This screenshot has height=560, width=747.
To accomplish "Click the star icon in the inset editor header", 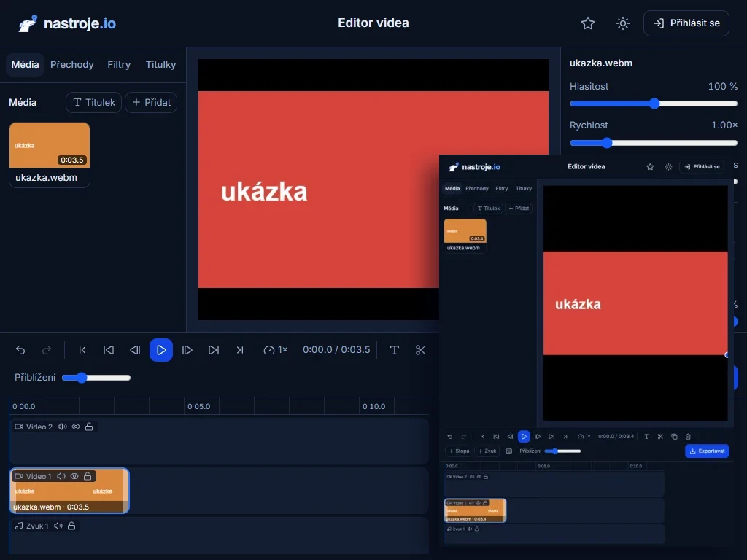I will (x=650, y=167).
